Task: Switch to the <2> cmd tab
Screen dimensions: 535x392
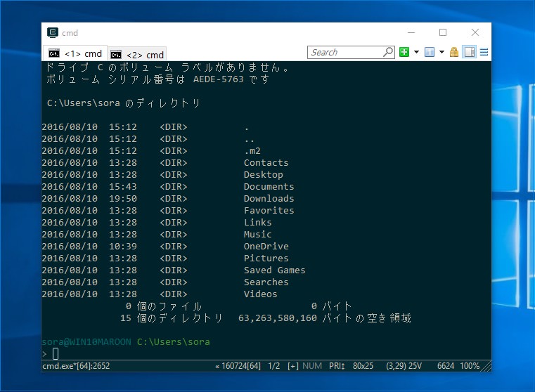Action: point(138,55)
